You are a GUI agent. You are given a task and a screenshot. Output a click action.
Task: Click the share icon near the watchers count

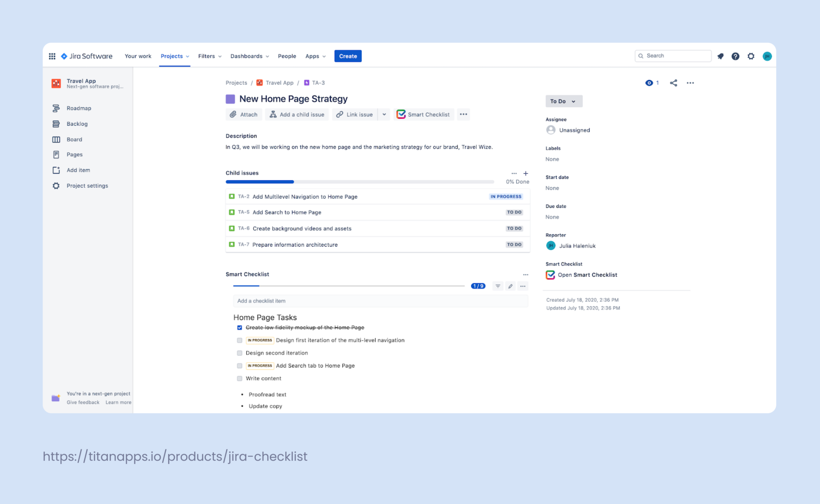[x=673, y=83]
